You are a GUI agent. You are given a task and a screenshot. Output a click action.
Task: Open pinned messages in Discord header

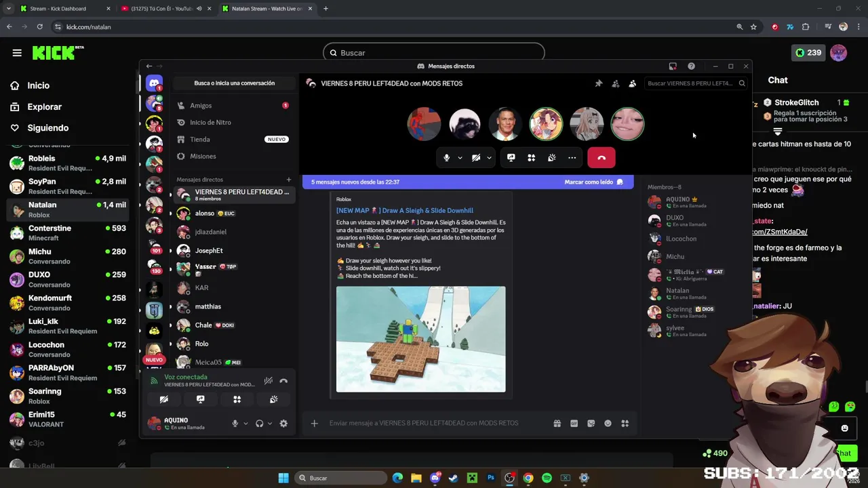[x=599, y=83]
